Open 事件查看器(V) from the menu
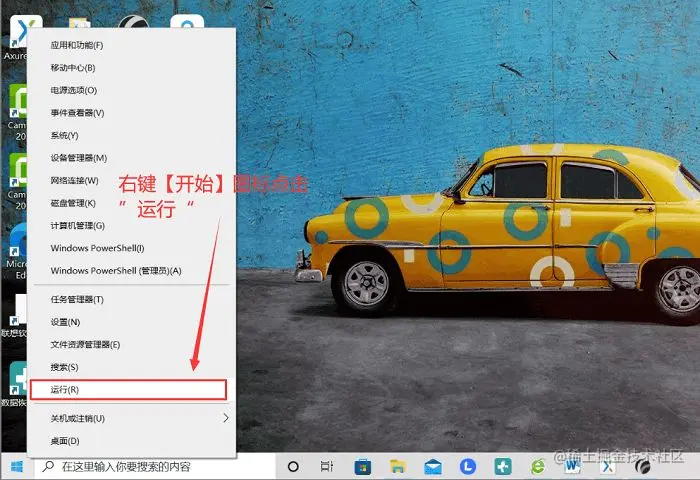The height and width of the screenshot is (480, 700). point(131,113)
